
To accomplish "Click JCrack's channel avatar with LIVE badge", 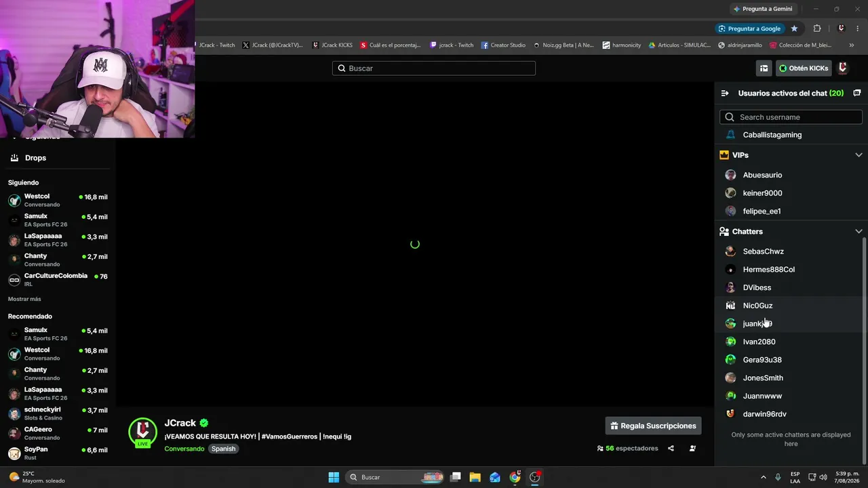I will pyautogui.click(x=142, y=432).
